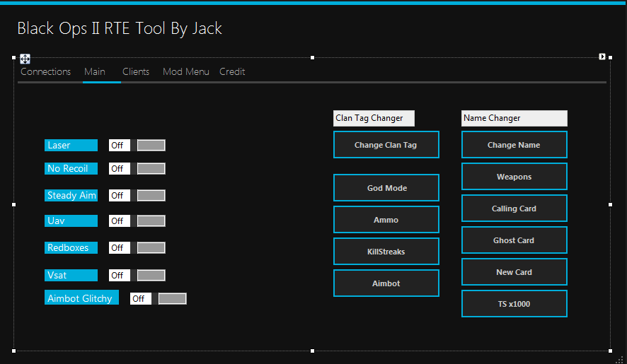Focus the Clan Tag Changer text field
This screenshot has height=364, width=627.
(374, 118)
